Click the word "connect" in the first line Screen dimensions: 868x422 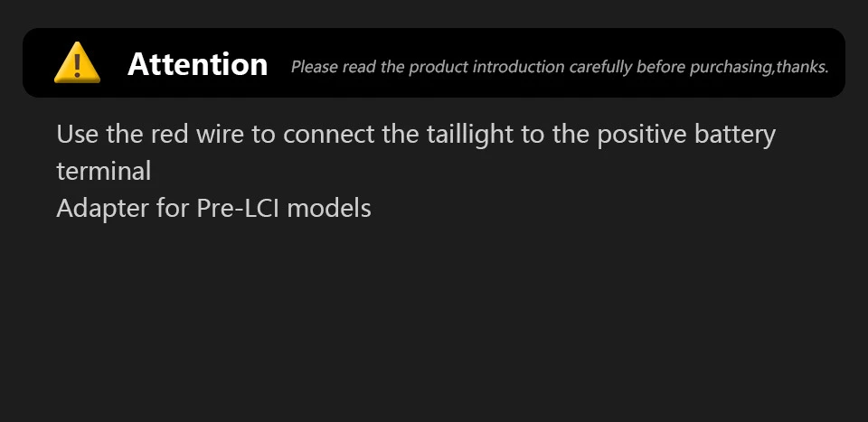click(328, 135)
